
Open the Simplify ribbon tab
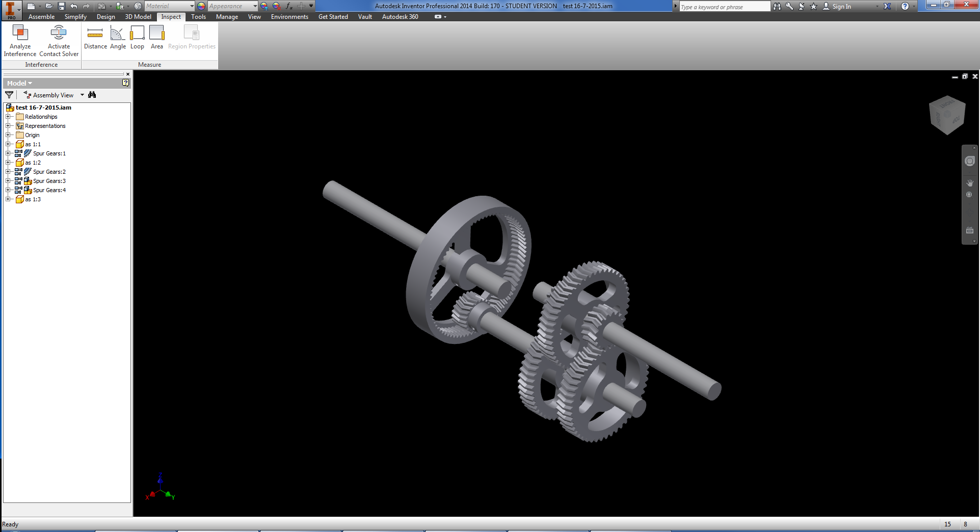75,17
